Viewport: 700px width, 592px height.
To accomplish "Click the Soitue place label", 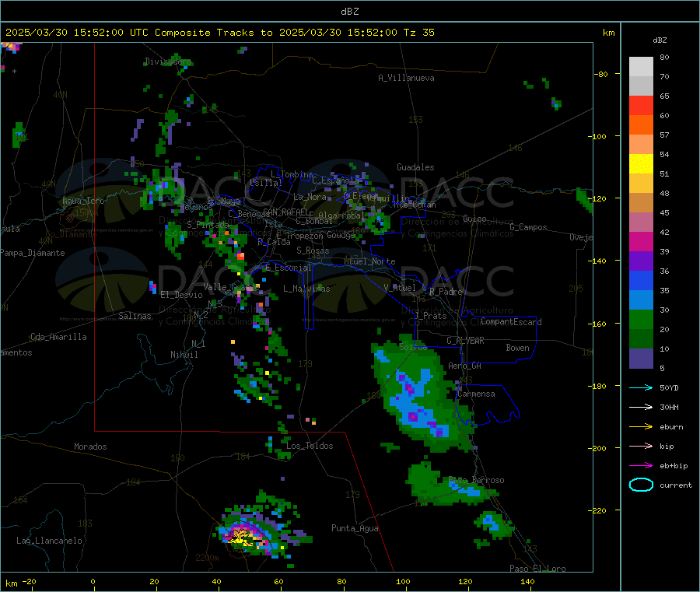I will click(x=412, y=347).
